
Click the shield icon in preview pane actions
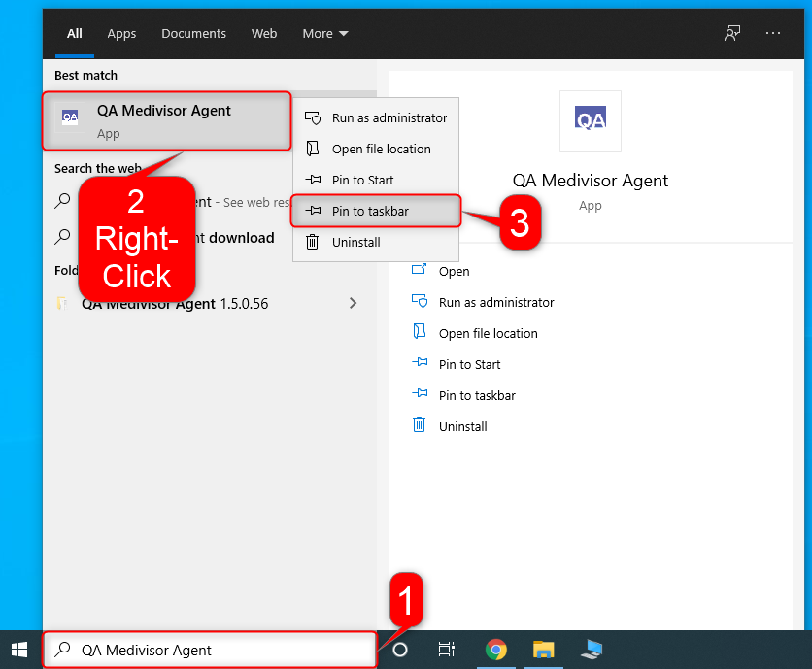point(420,301)
